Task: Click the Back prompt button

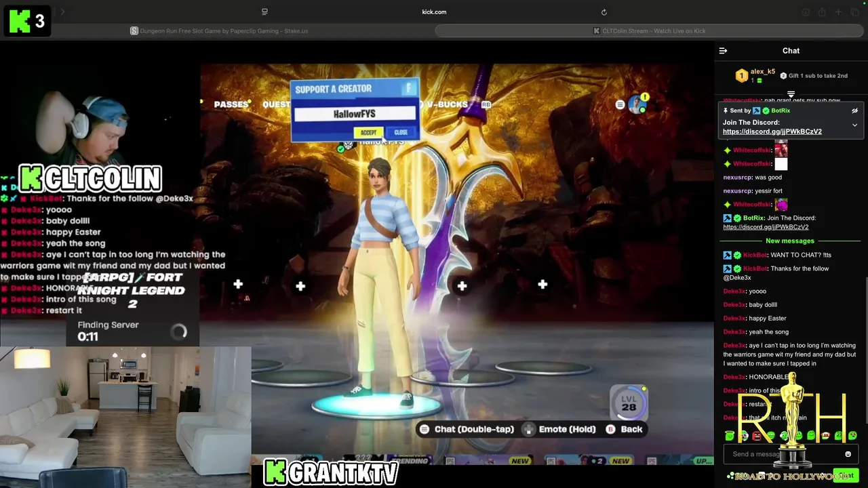Action: (624, 429)
